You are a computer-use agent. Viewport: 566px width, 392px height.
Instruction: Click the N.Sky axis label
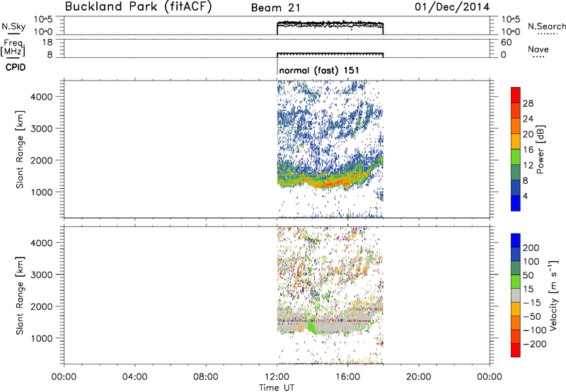13,26
